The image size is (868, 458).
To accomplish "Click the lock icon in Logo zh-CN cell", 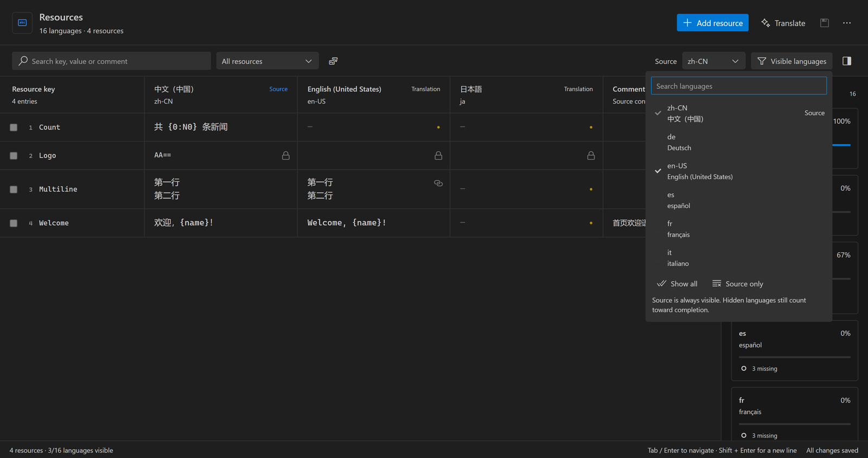I will (286, 156).
